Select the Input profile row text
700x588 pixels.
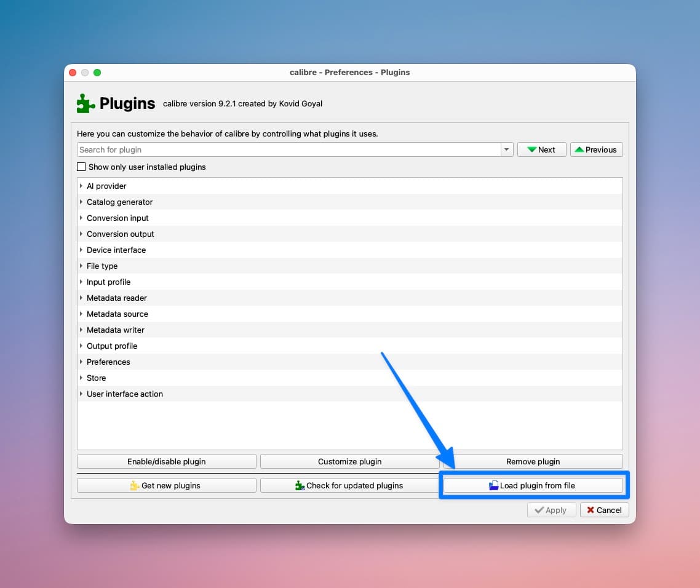tap(108, 282)
